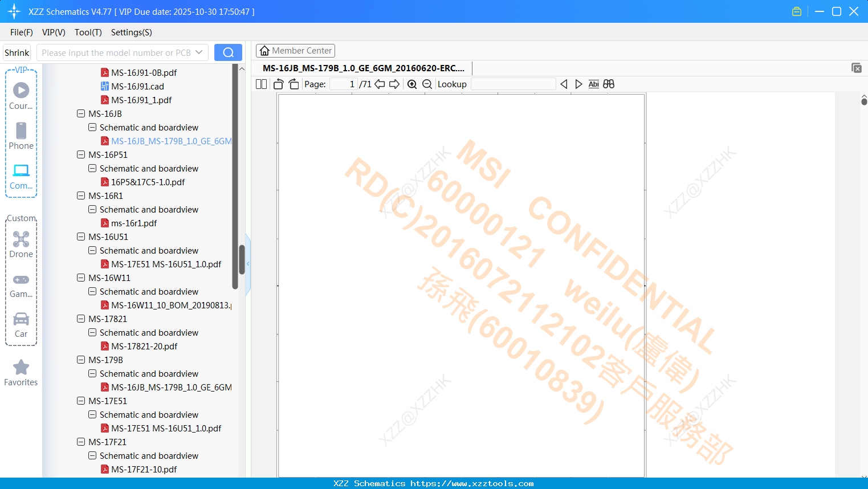Open the Car category
Image resolution: width=868 pixels, height=489 pixels.
click(21, 325)
